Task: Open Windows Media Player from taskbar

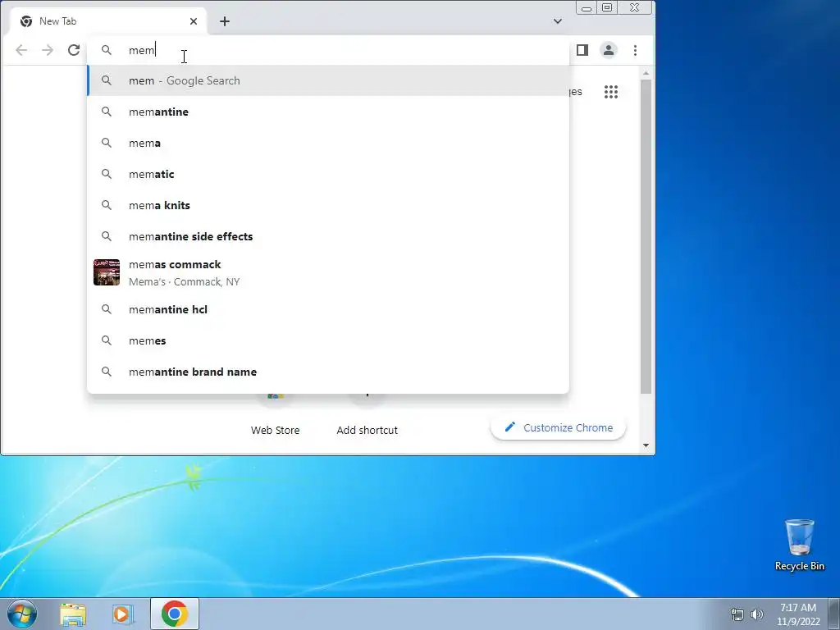Action: point(122,614)
